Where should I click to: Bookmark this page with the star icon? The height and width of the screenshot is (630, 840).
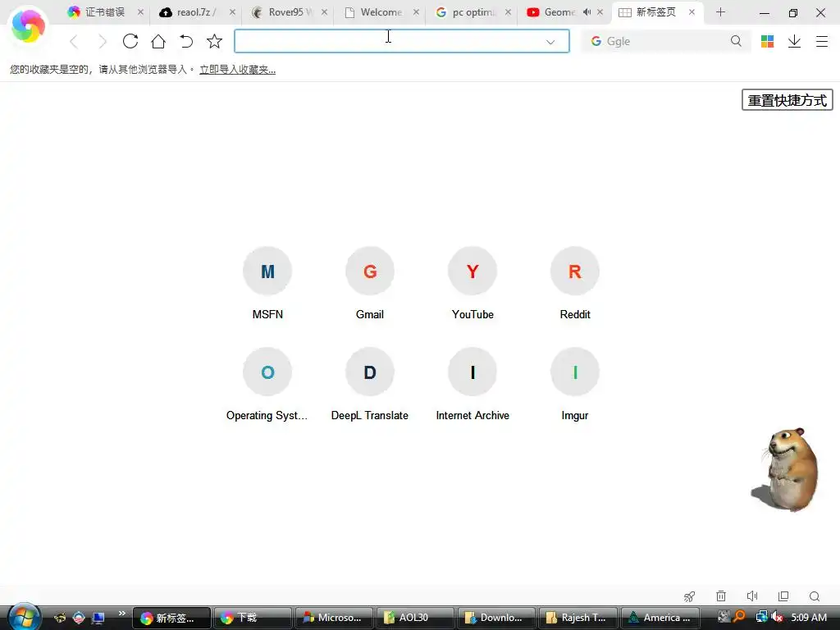pyautogui.click(x=214, y=41)
